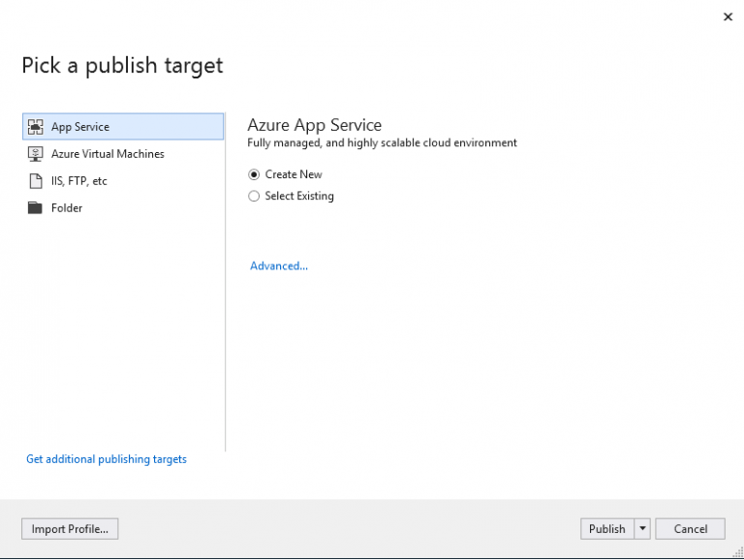Select the Create New radio button

(254, 175)
